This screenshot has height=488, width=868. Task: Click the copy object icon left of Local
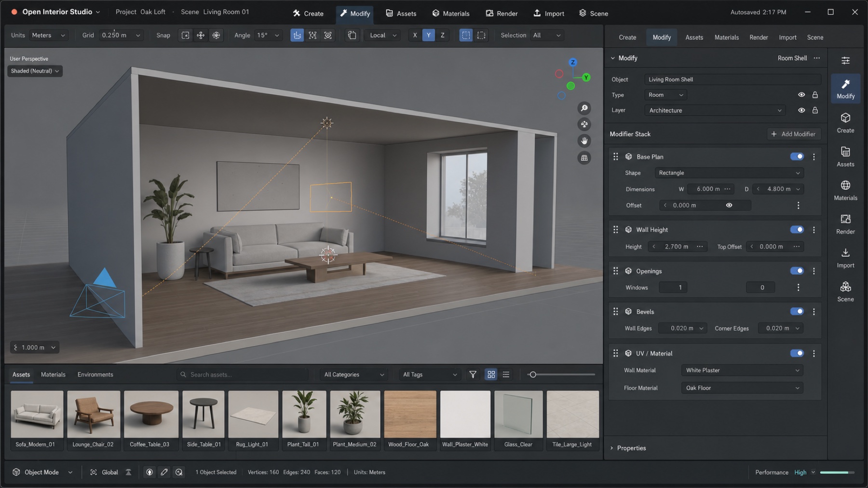(x=352, y=35)
